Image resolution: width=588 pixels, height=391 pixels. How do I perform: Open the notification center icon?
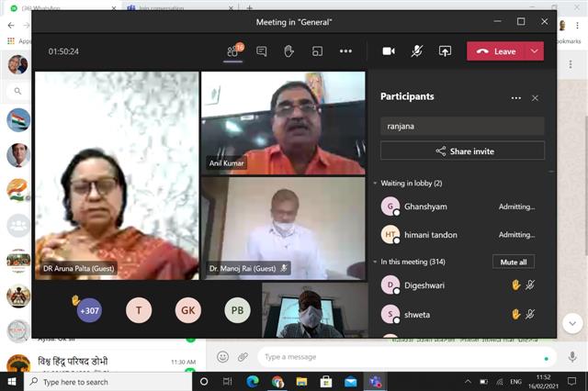pos(571,382)
